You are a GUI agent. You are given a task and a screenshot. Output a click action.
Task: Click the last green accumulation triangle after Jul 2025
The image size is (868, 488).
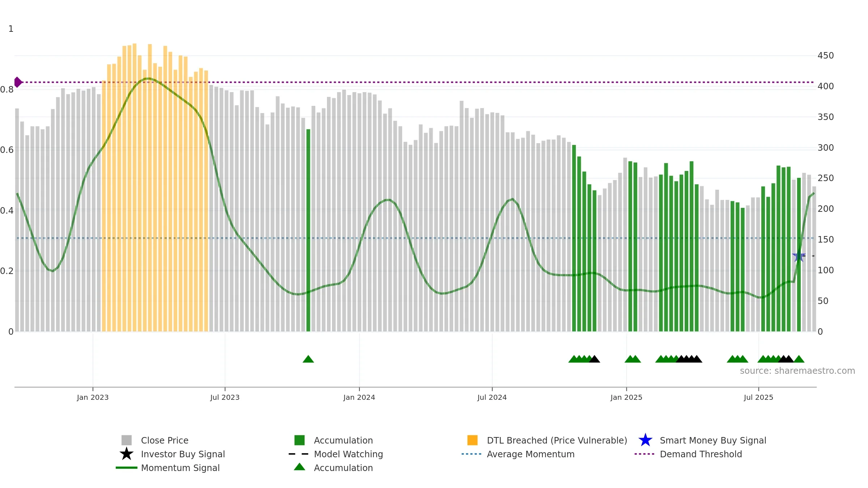799,359
